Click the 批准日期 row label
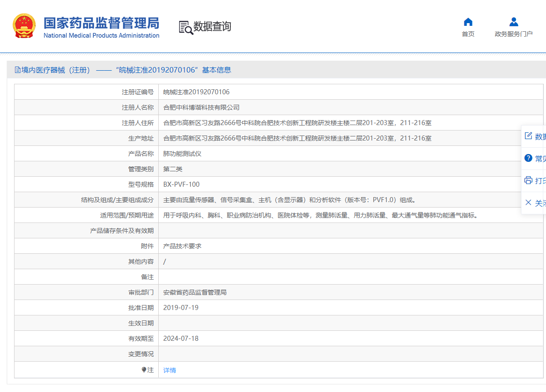The width and height of the screenshot is (546, 392). 141,308
